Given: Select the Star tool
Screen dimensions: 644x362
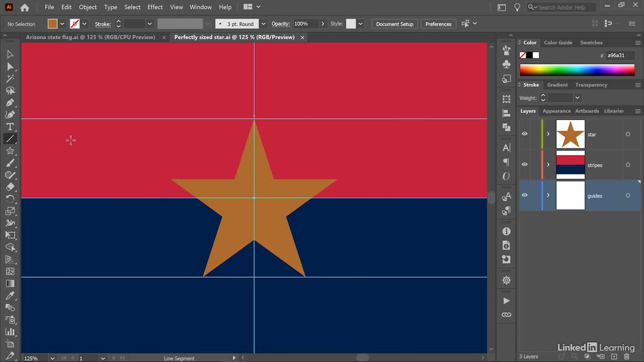Looking at the screenshot, I should tap(10, 151).
